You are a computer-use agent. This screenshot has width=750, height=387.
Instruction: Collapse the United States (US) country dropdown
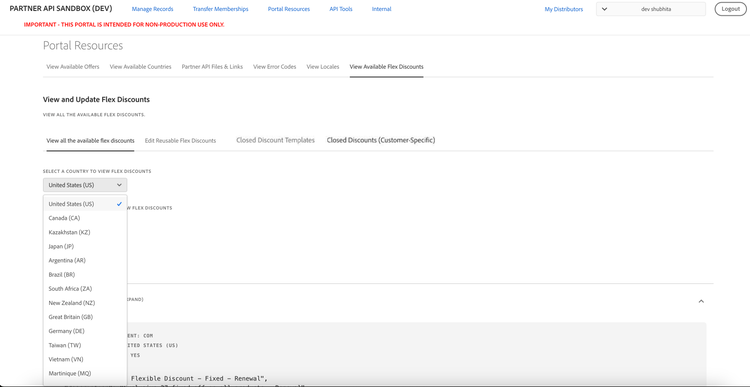(85, 185)
